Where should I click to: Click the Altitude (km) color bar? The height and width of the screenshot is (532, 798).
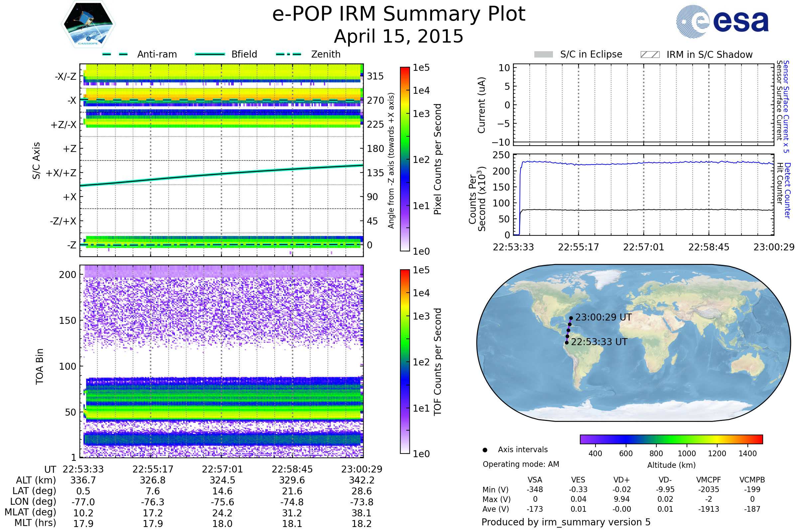point(671,439)
